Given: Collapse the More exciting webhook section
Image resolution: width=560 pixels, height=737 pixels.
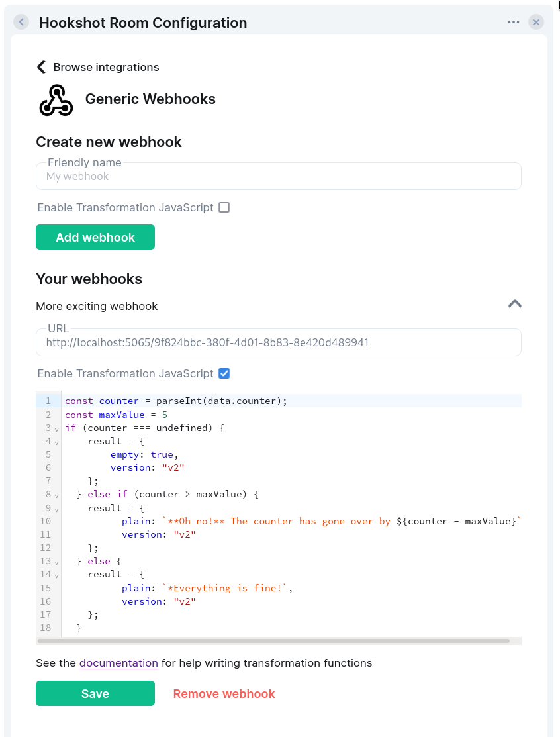Looking at the screenshot, I should pos(514,304).
